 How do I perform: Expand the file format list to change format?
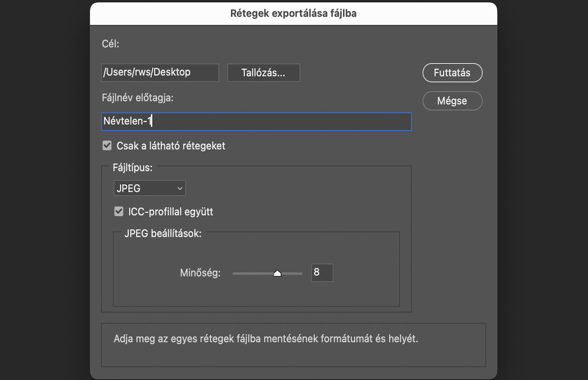click(x=149, y=188)
